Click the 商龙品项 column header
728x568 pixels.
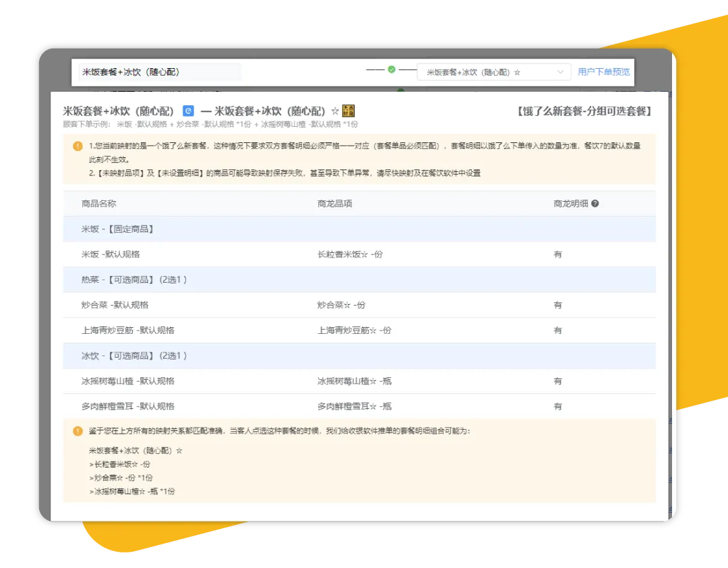coord(335,204)
